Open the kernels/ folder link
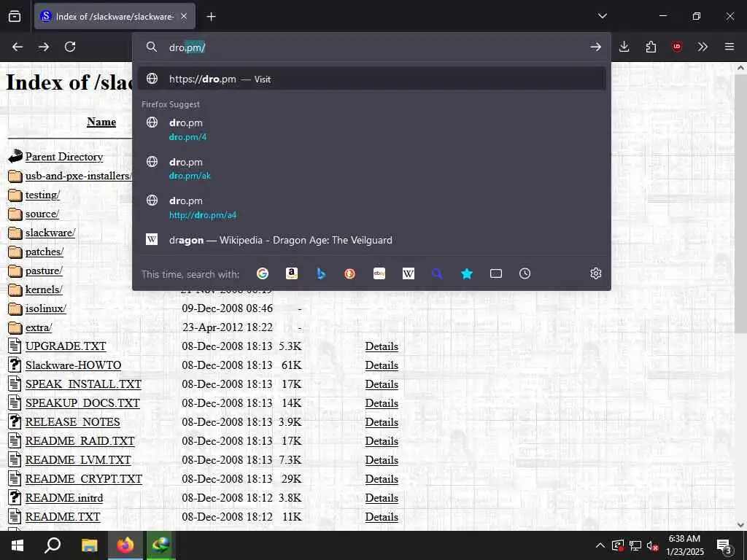The width and height of the screenshot is (747, 560). tap(44, 289)
